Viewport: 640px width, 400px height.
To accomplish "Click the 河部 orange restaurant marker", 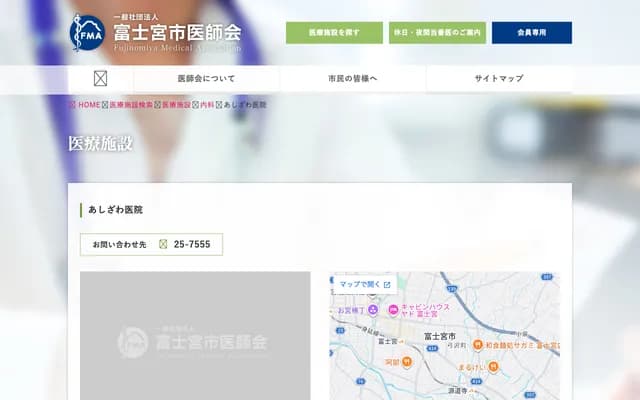I will click(x=407, y=362).
